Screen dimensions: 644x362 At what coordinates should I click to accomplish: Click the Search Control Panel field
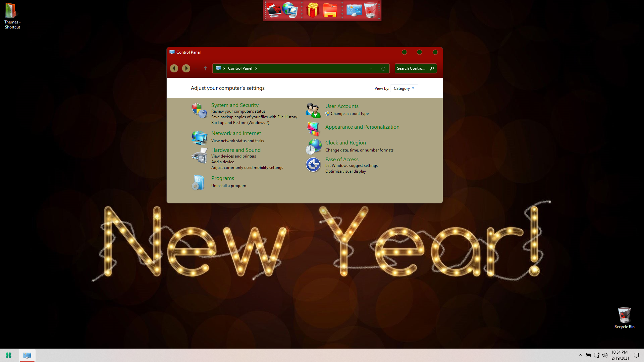(x=416, y=68)
